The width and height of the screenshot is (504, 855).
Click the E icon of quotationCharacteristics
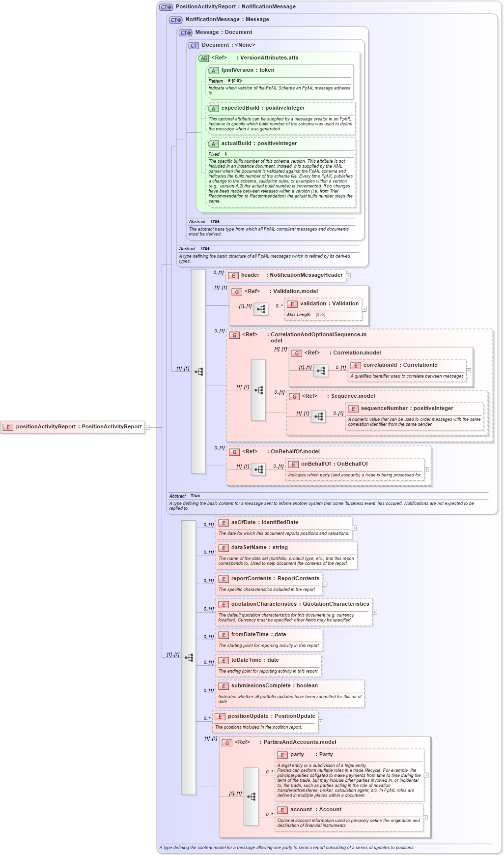tap(224, 604)
